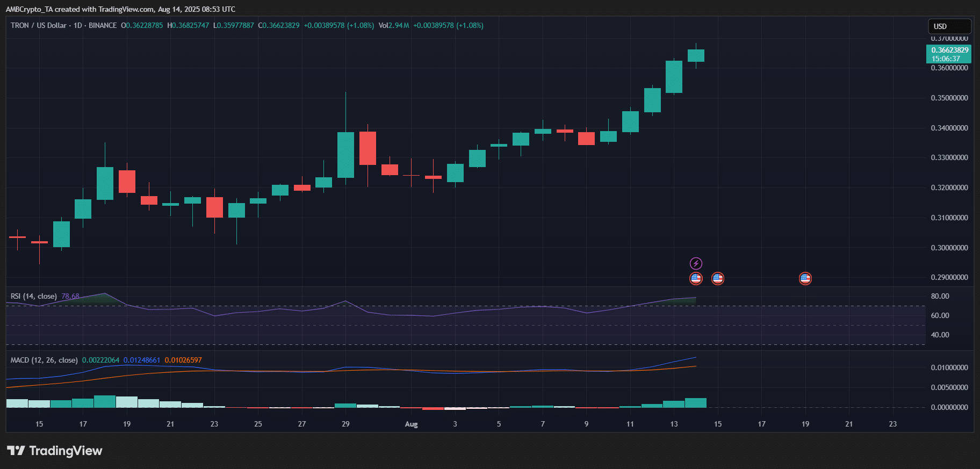The height and width of the screenshot is (469, 980).
Task: Open the USD currency selector
Action: tap(949, 26)
